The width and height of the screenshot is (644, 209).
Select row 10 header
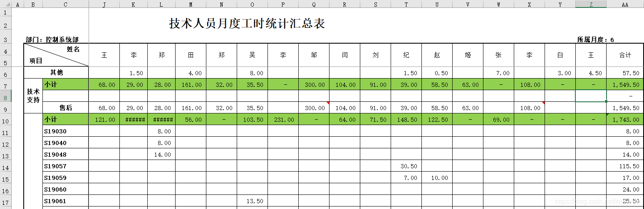pyautogui.click(x=6, y=119)
